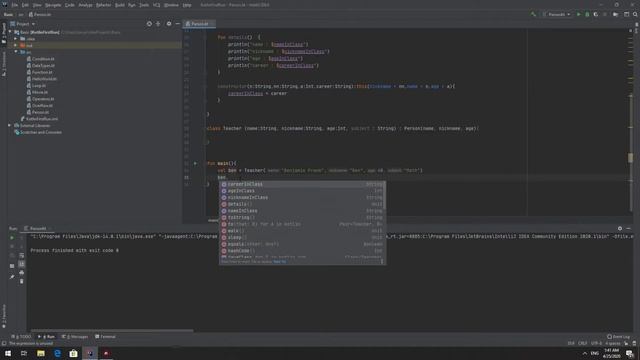Hide the Project tool window with the minus icon
This screenshot has width=640, height=360.
pyautogui.click(x=178, y=24)
